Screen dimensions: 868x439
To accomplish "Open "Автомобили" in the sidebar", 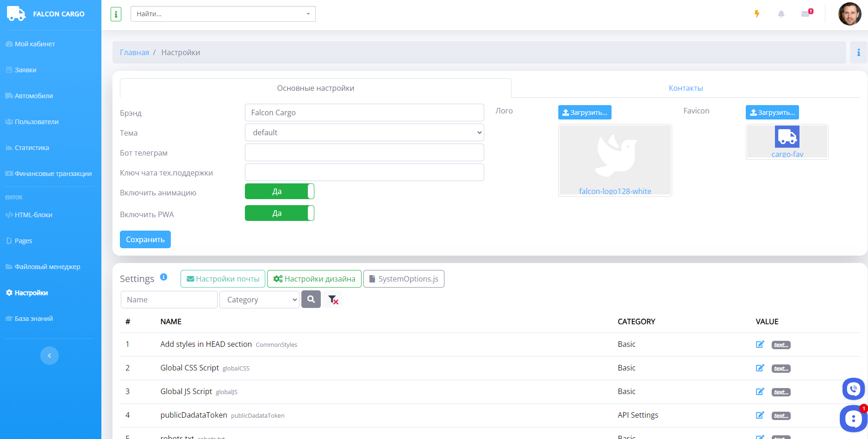I will (x=34, y=96).
